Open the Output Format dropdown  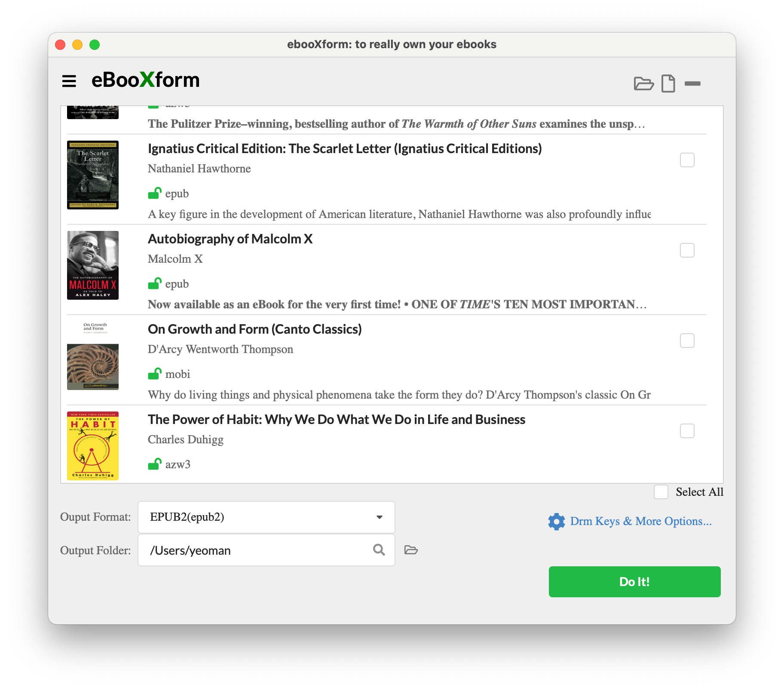[x=266, y=517]
